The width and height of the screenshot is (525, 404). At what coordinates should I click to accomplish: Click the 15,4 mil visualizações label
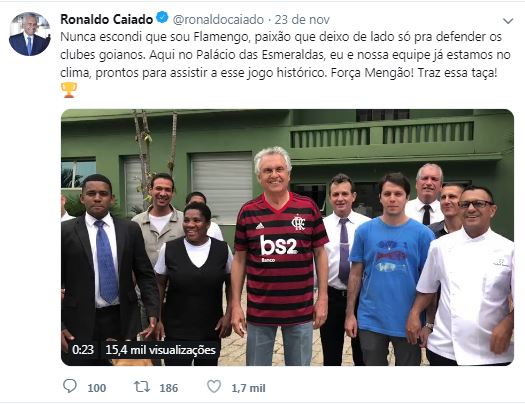(x=160, y=350)
